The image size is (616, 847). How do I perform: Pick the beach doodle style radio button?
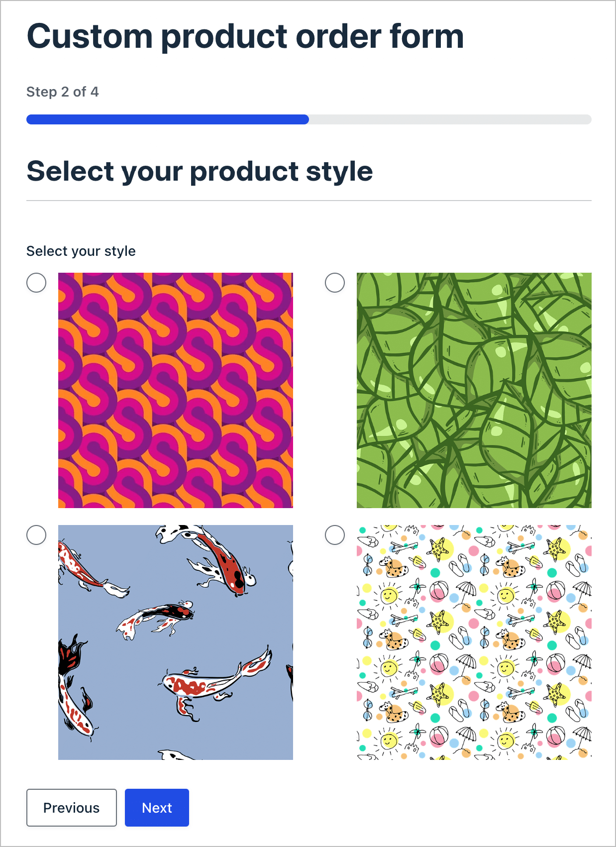point(335,535)
